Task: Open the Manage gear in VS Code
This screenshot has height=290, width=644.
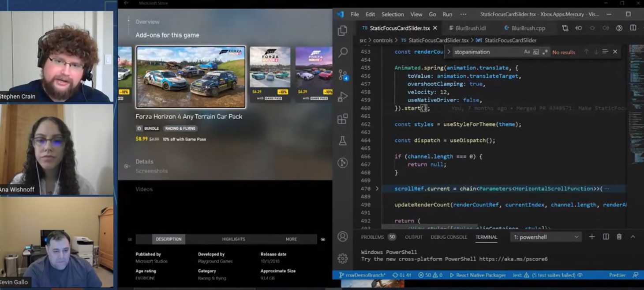Action: [343, 258]
